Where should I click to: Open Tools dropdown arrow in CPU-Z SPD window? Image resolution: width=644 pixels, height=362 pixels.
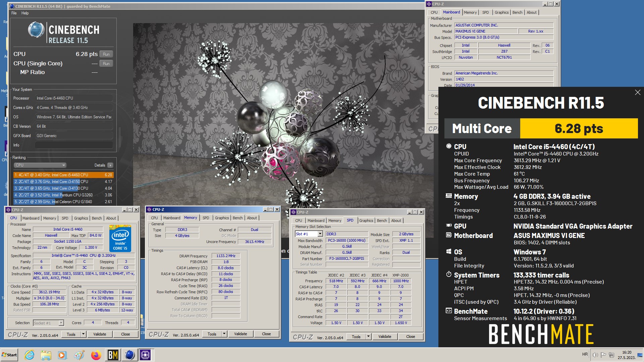[368, 337]
